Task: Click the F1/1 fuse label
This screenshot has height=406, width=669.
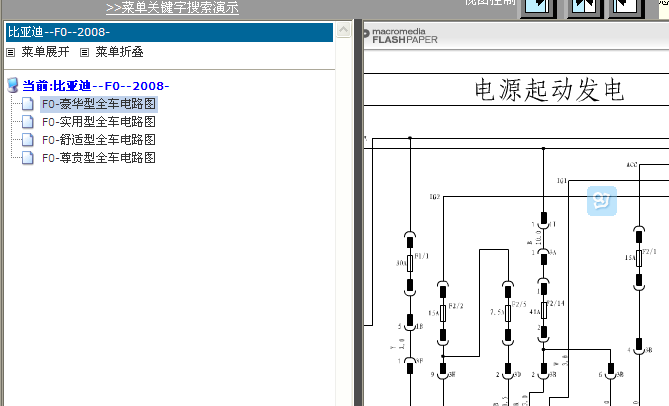Action: [422, 256]
